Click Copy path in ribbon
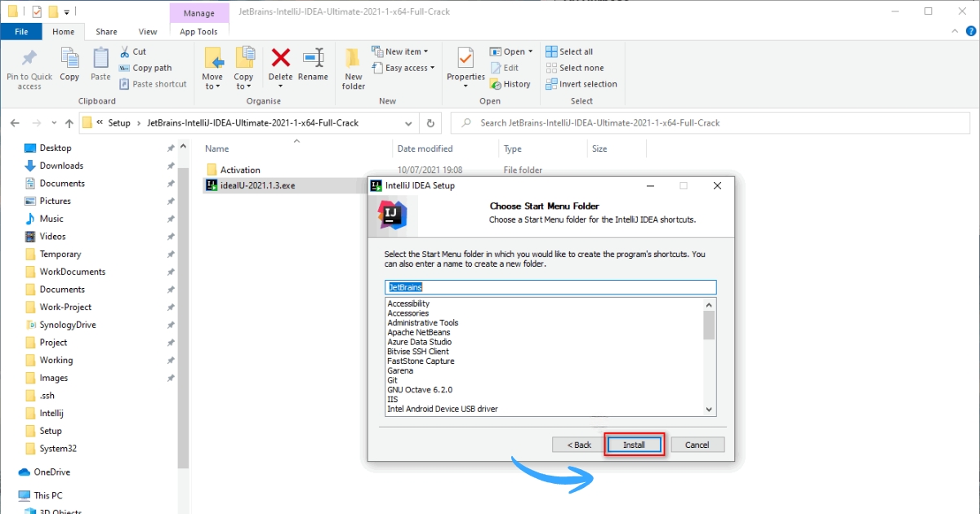Image resolution: width=980 pixels, height=514 pixels. tap(145, 68)
